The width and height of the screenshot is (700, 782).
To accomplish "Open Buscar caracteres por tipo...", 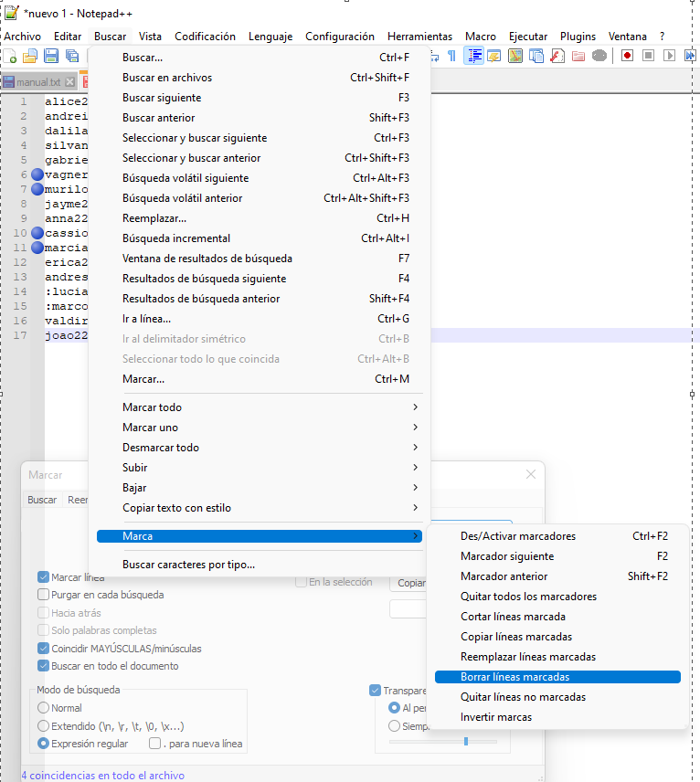I will (260, 565).
